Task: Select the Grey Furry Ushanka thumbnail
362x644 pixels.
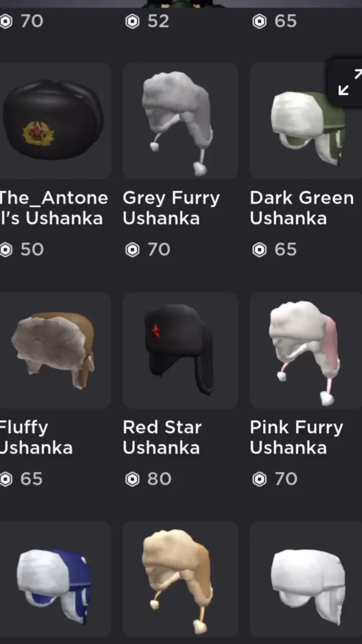Action: point(180,121)
